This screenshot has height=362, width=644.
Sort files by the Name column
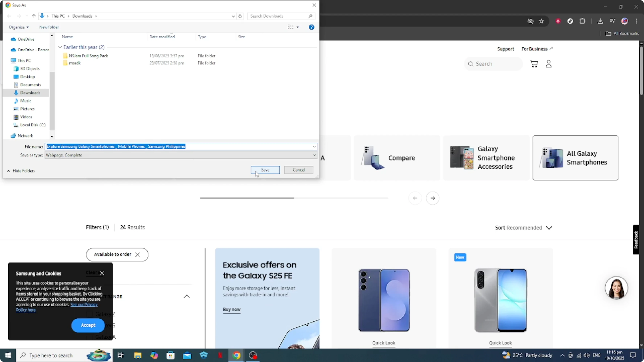click(67, 37)
